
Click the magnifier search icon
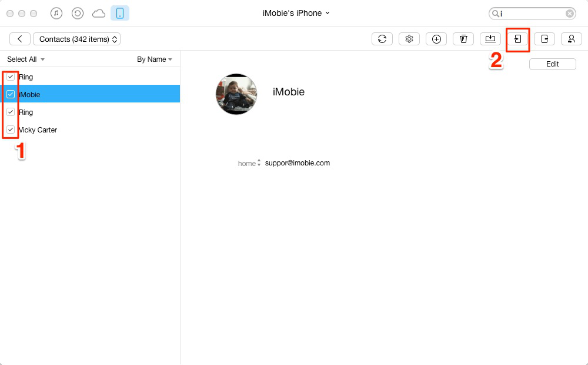495,14
